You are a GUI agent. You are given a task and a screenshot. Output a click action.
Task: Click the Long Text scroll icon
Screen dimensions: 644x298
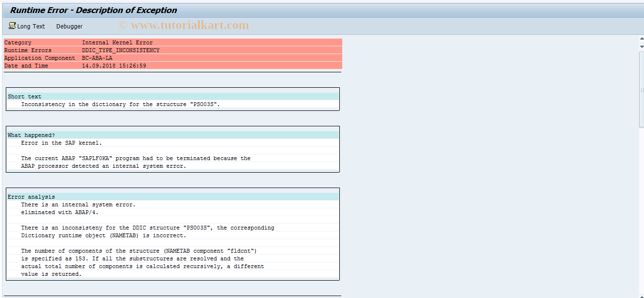point(12,26)
